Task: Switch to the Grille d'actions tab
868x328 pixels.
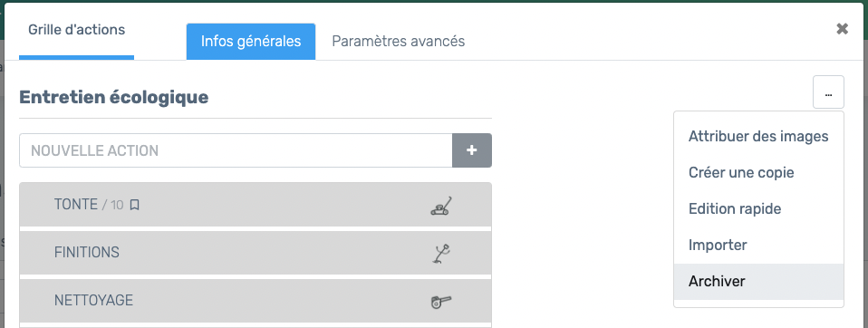Action: click(76, 30)
